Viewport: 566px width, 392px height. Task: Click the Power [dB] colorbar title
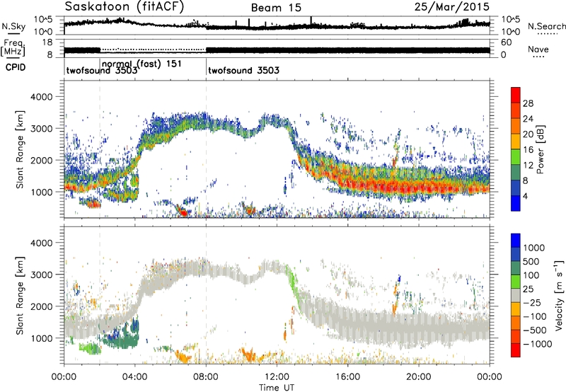(540, 149)
